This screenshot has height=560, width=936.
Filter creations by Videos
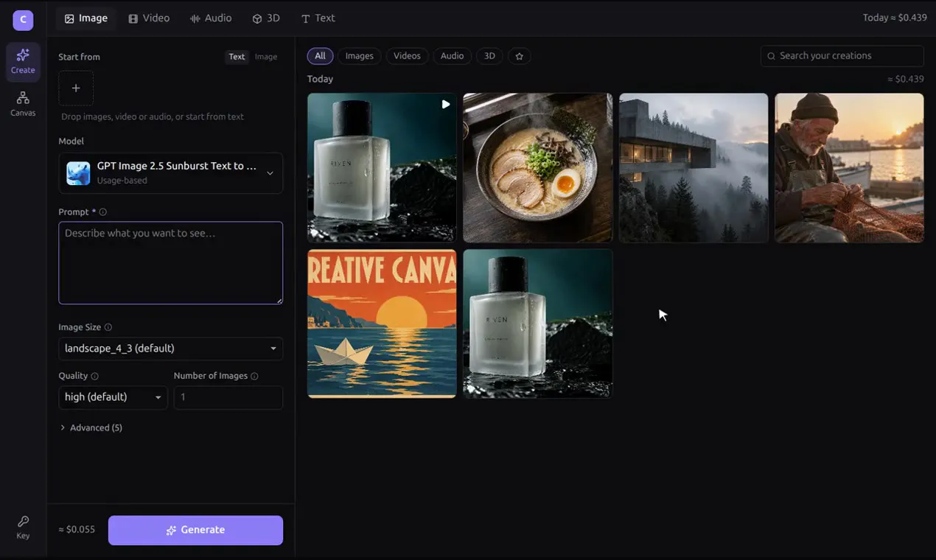[x=407, y=56]
